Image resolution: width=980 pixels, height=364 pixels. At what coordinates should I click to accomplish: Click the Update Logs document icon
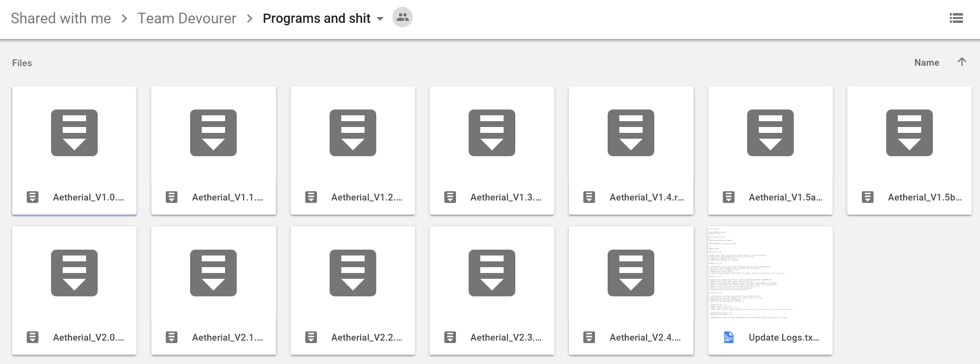pyautogui.click(x=728, y=337)
